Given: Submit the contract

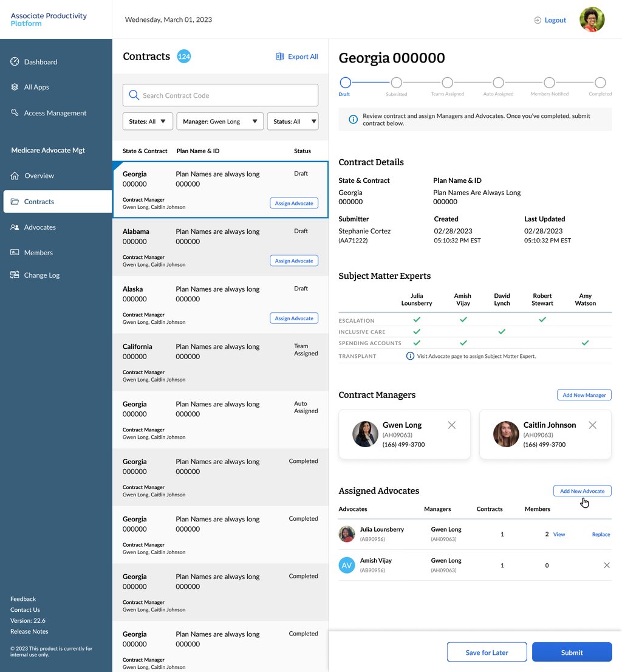Looking at the screenshot, I should [x=572, y=653].
